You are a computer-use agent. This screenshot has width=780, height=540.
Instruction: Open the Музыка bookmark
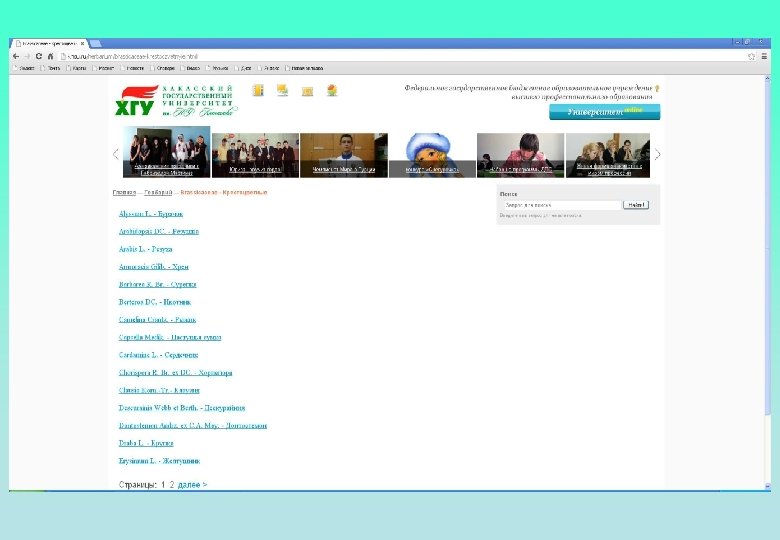[217, 68]
